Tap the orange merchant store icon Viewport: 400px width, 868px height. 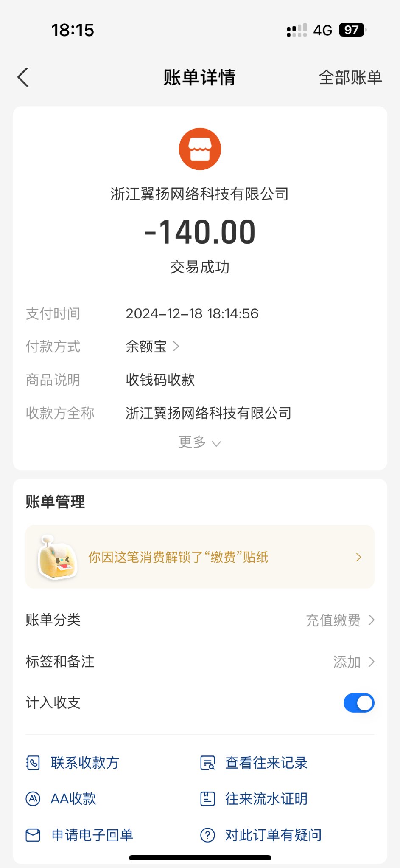point(200,149)
